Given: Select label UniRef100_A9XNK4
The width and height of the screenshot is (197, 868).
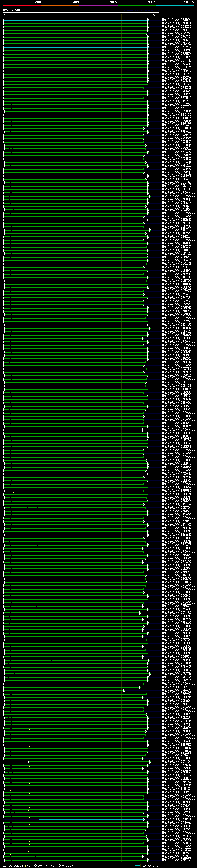Looking at the screenshot, I should [176, 128].
